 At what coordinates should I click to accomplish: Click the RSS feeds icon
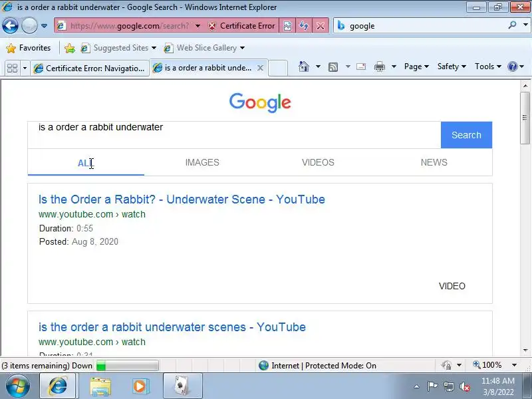(x=333, y=67)
